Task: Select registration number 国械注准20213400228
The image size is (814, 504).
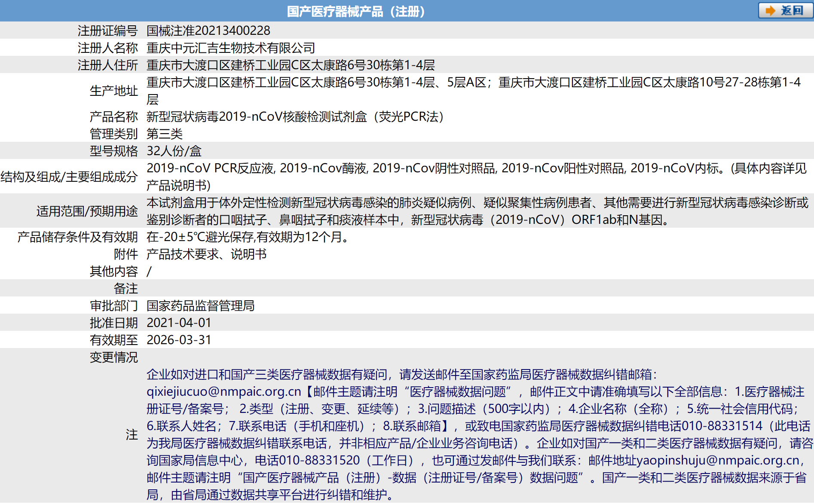Action: pos(208,31)
